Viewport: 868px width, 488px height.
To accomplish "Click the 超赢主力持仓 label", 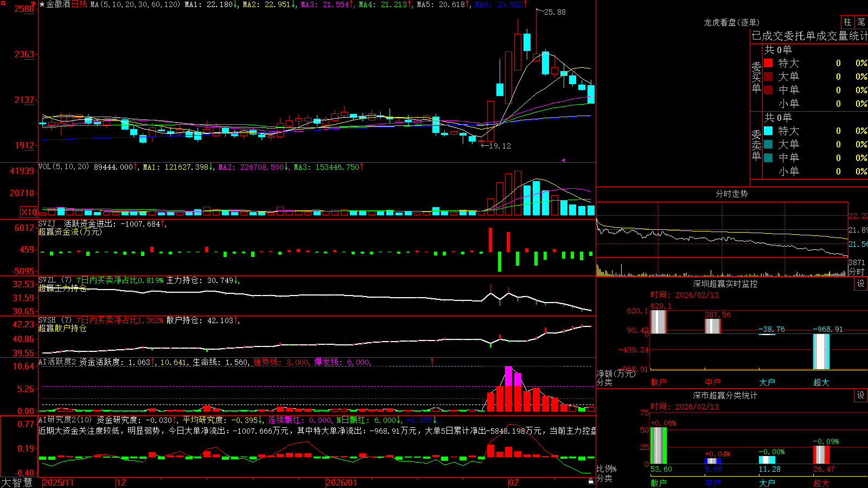I will click(x=62, y=288).
